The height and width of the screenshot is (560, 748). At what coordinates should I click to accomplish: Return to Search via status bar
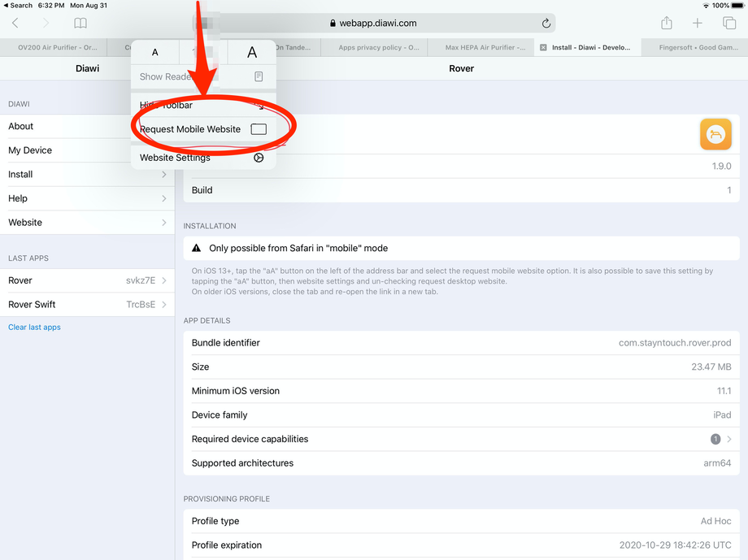pyautogui.click(x=18, y=5)
